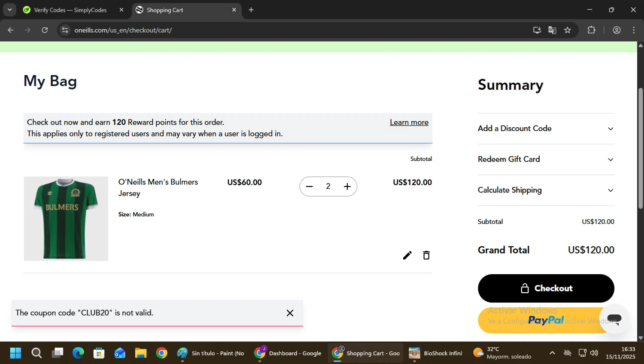View site information icon in address bar
The width and height of the screenshot is (644, 364).
(x=65, y=30)
